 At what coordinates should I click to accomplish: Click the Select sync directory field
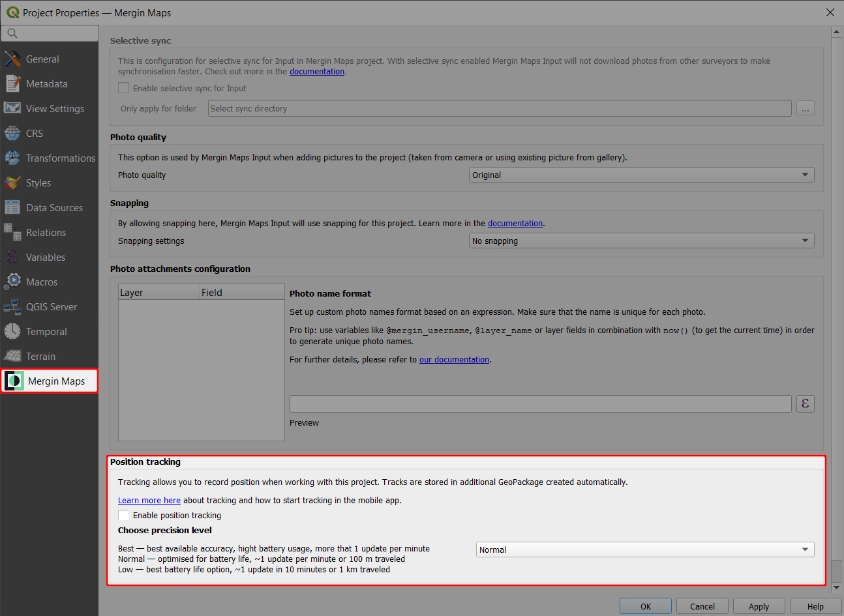[500, 108]
